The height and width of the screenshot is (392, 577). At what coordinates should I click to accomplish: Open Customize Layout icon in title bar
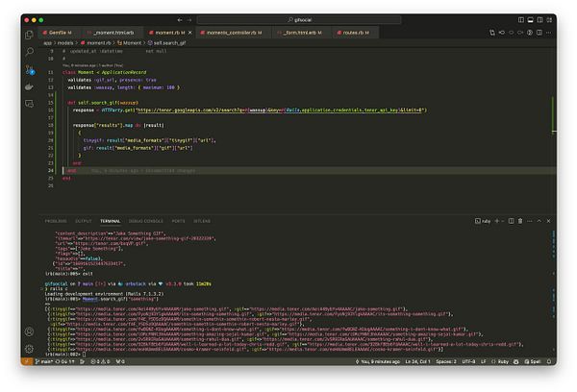549,20
